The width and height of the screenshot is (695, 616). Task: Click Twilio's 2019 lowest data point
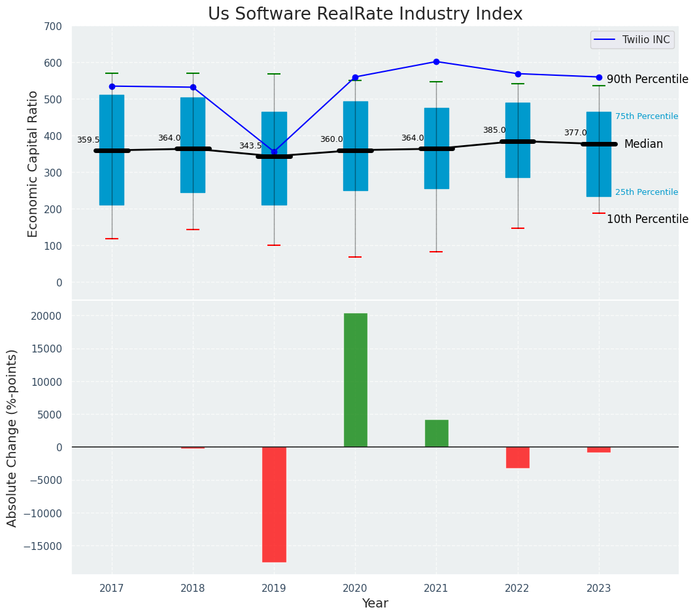274,152
